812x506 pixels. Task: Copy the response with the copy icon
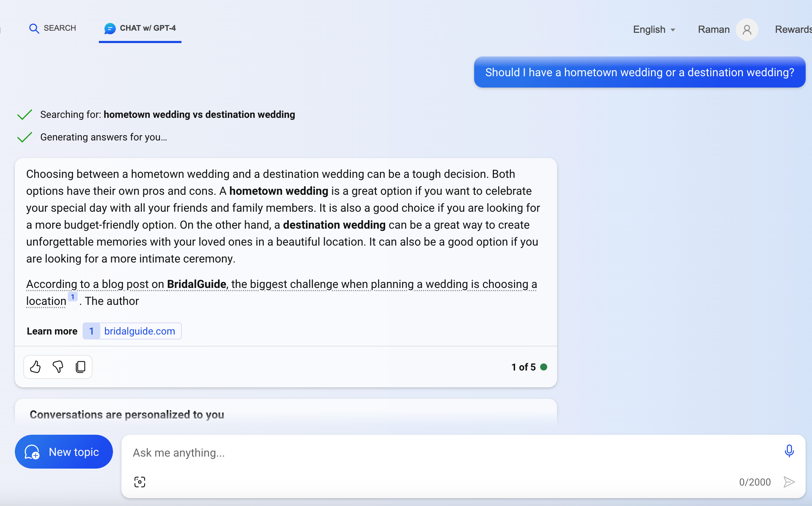[80, 367]
